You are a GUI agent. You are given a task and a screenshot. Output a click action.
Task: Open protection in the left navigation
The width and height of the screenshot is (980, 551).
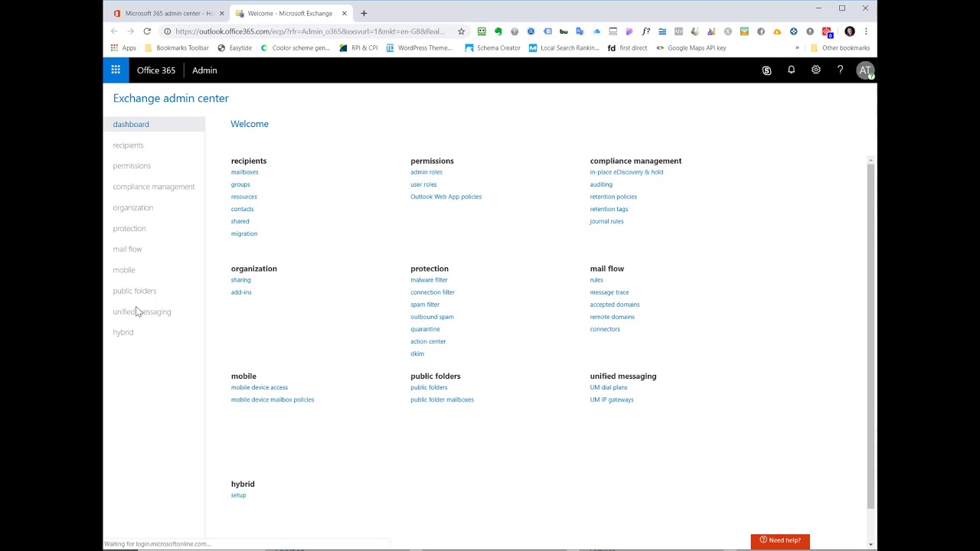coord(129,229)
